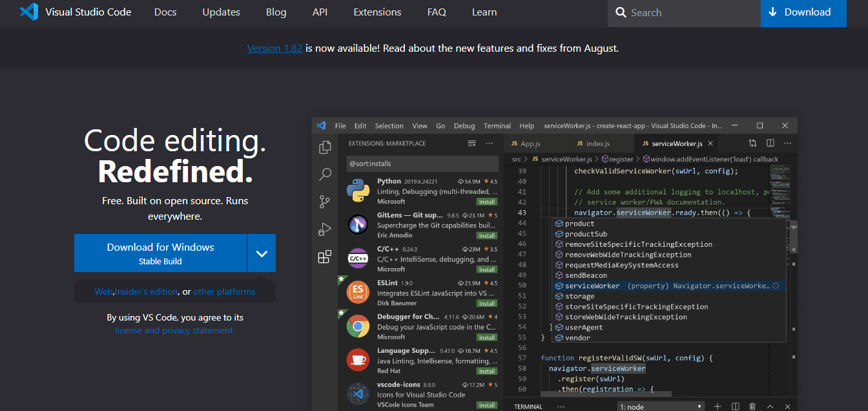Click the vscode-icons extension logo
868x411 pixels.
(x=358, y=394)
